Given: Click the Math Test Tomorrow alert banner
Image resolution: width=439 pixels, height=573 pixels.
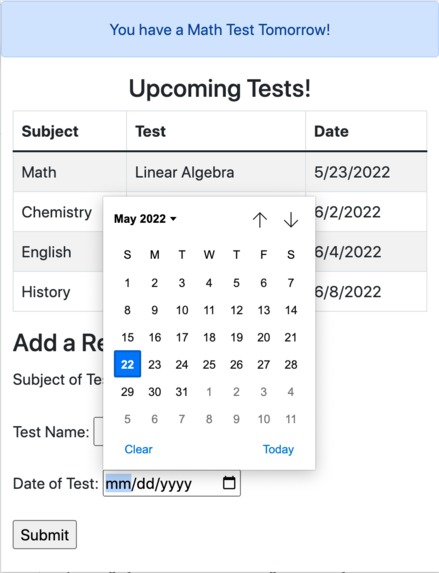Looking at the screenshot, I should pyautogui.click(x=220, y=29).
